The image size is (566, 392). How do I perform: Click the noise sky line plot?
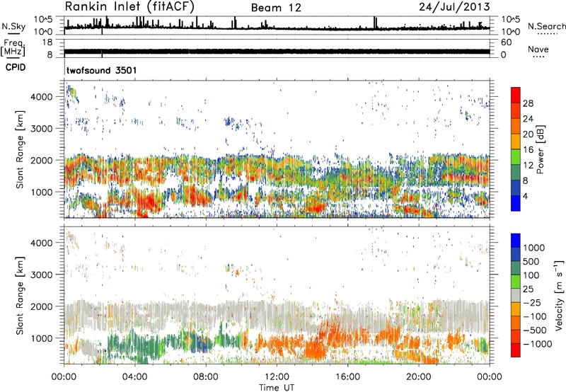click(x=277, y=25)
